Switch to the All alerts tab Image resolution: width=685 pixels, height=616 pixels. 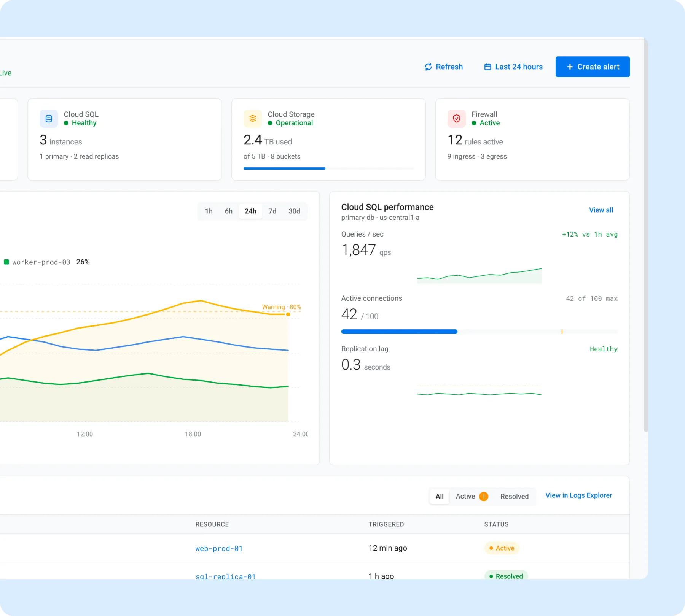(440, 497)
